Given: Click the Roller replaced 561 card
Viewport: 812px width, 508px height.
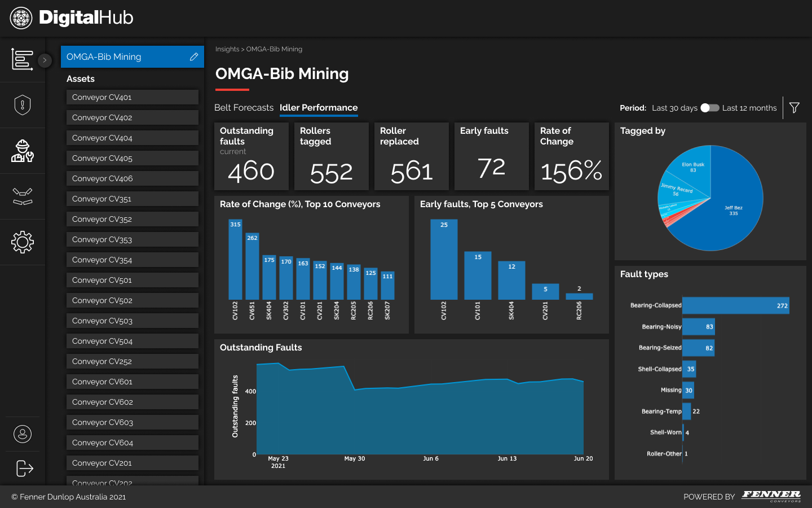Looking at the screenshot, I should click(x=412, y=156).
